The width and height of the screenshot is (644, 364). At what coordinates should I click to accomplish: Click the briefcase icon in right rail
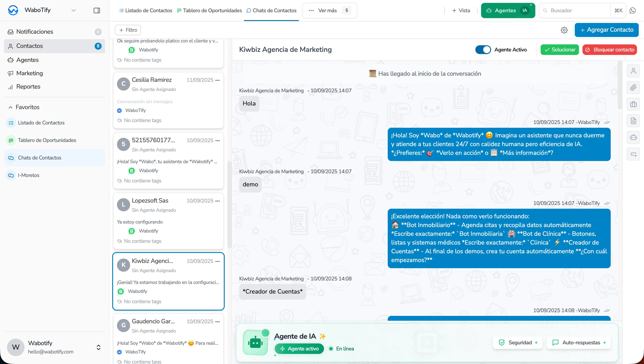(633, 104)
